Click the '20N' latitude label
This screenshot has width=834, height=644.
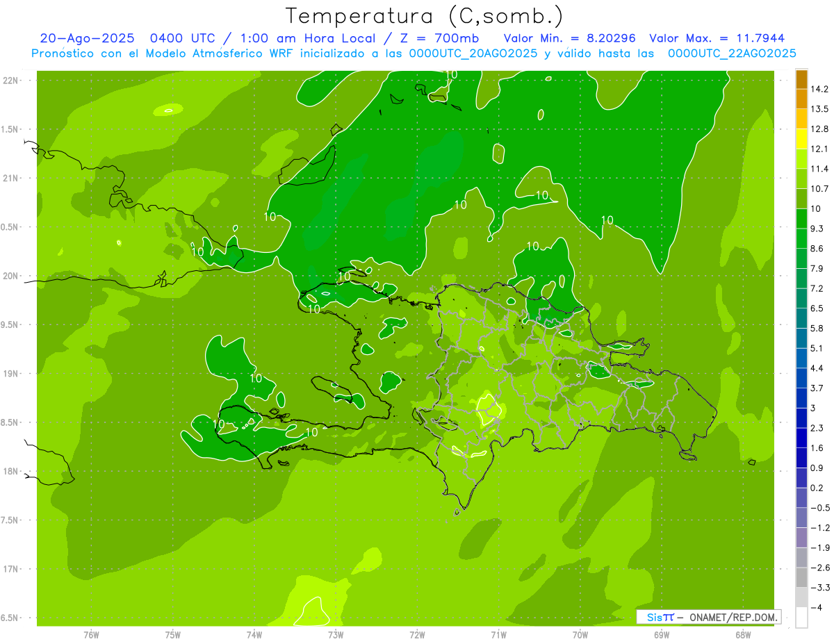[x=10, y=276]
